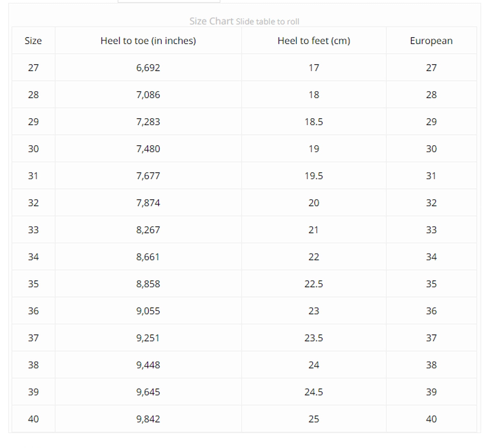
Task: Select the 18.5 cm cell
Action: click(x=314, y=122)
